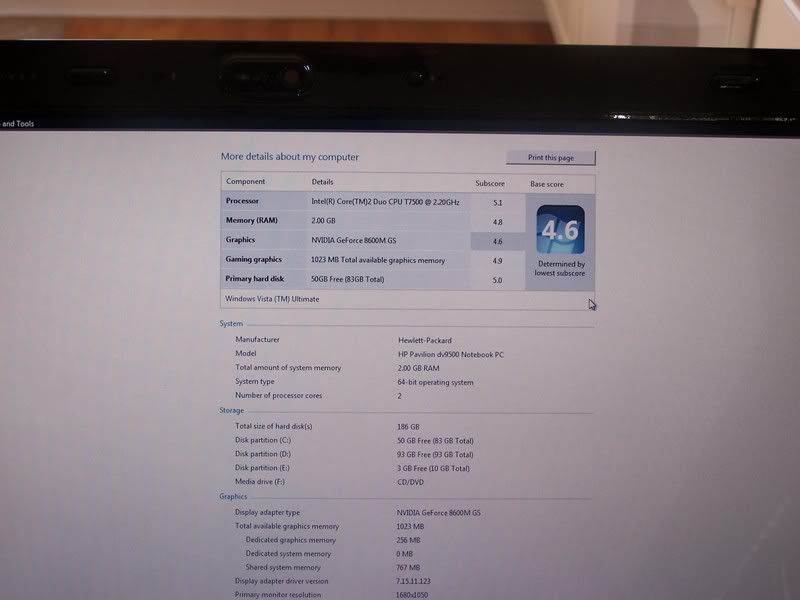Click the Total amount of system memory label

click(288, 367)
